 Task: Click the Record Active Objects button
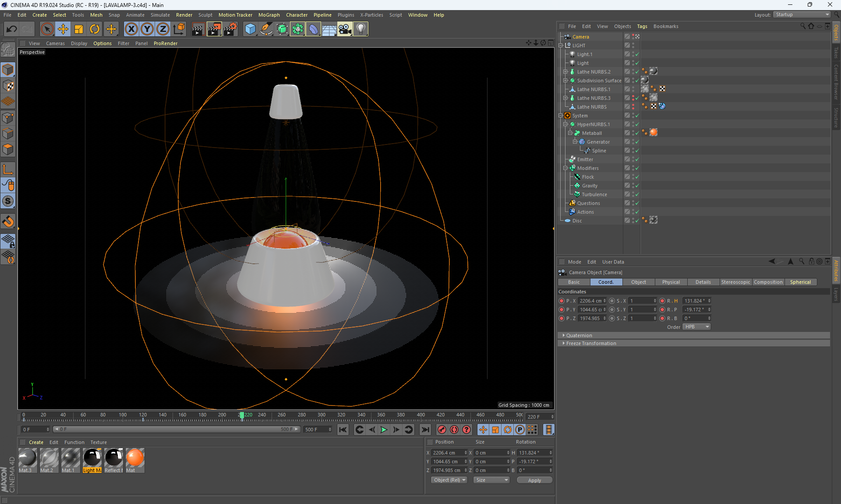click(x=442, y=430)
